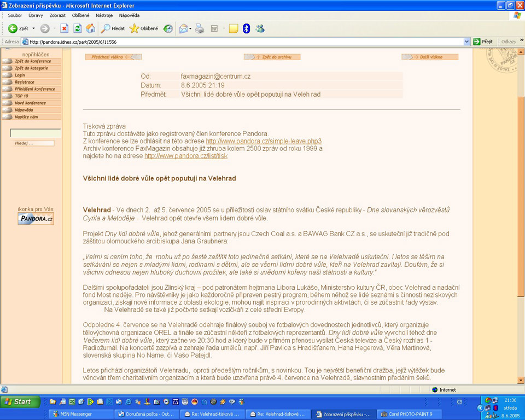Click the Registrace sidebar link
This screenshot has width=525, height=420.
[32, 82]
